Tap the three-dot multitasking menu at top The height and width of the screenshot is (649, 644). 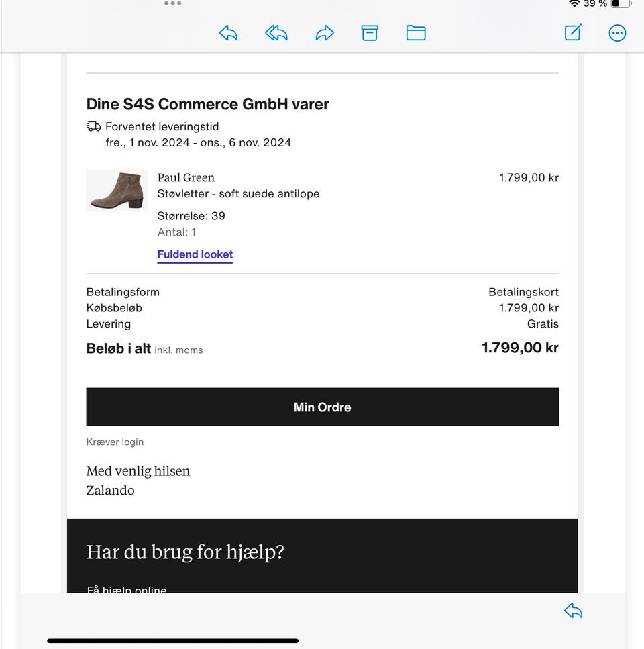[x=172, y=3]
